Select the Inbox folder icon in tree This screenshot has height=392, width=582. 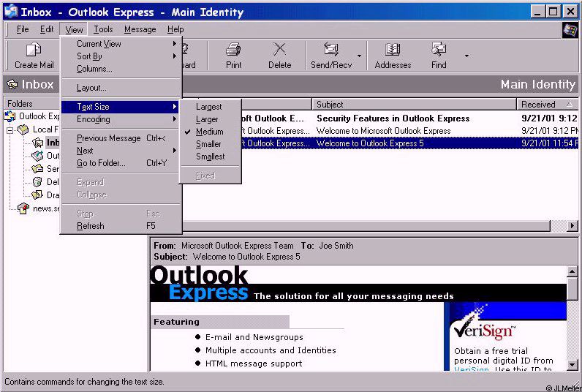pos(37,143)
